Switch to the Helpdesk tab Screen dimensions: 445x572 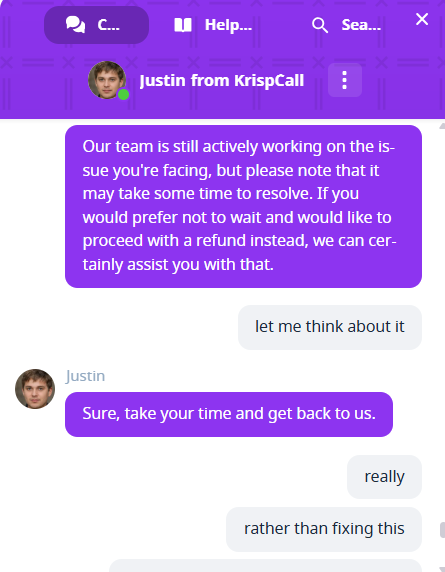tap(213, 25)
